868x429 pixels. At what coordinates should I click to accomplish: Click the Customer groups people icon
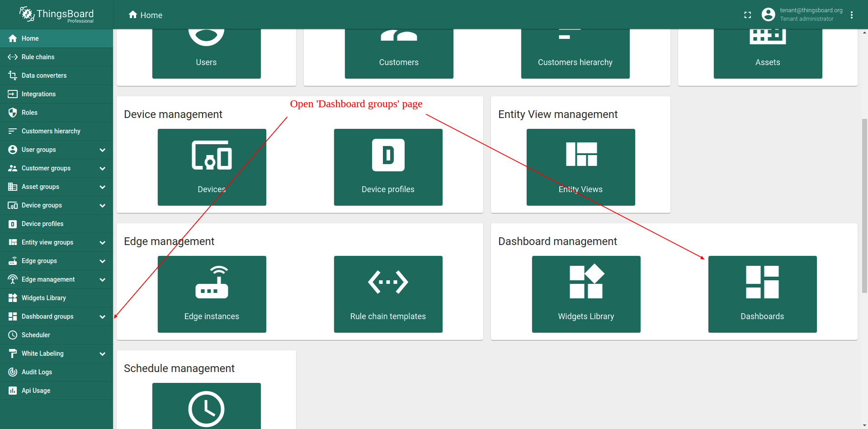[x=13, y=168]
